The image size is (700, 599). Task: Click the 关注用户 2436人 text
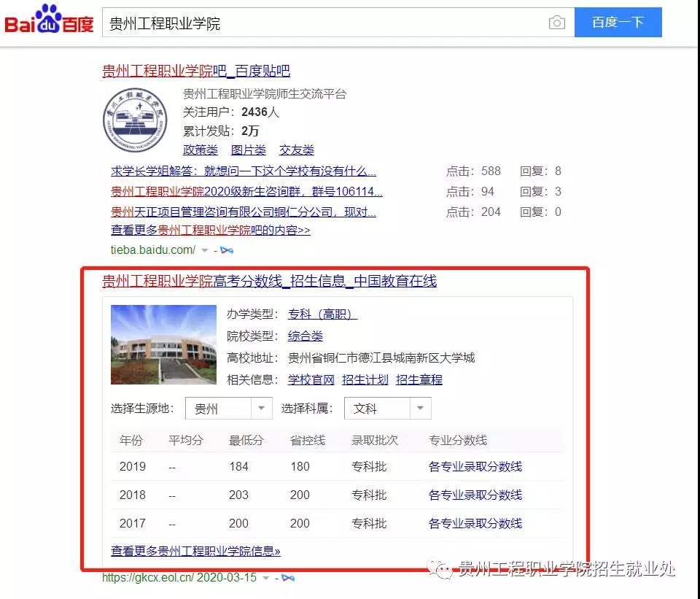231,112
